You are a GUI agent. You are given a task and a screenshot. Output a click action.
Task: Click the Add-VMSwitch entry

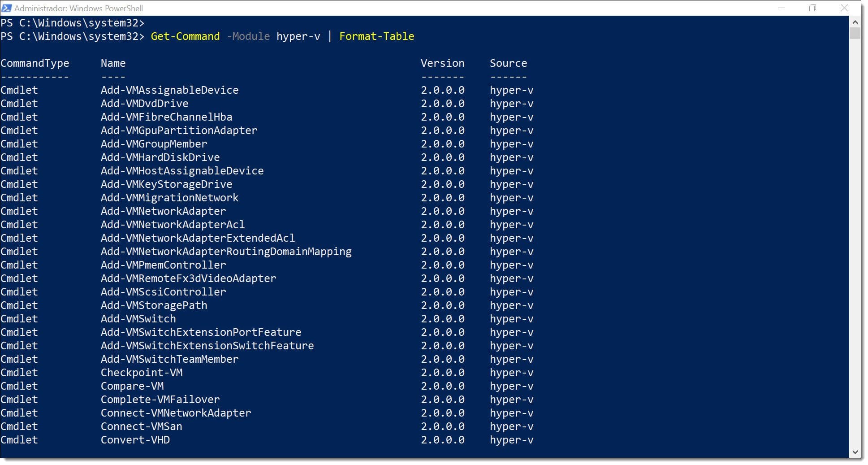point(138,319)
